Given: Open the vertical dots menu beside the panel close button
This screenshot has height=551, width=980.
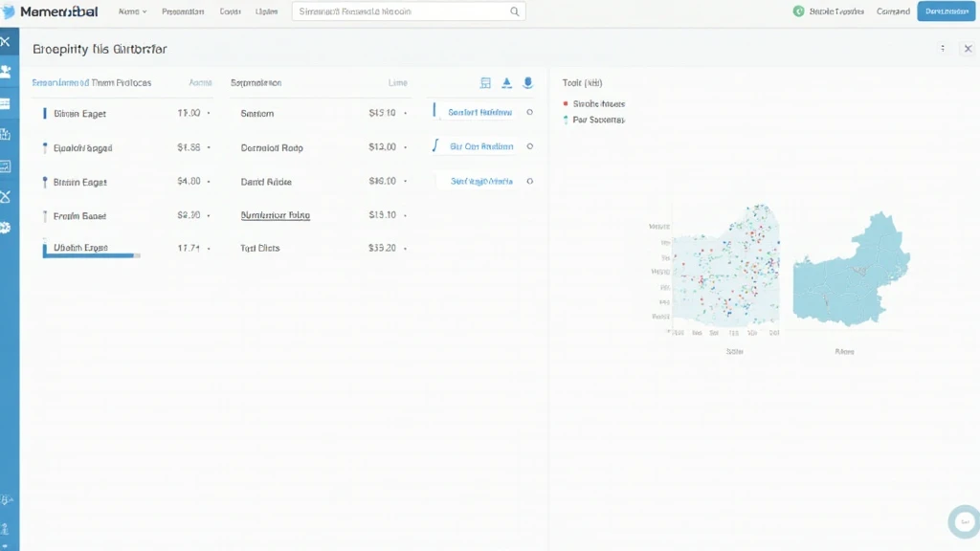Looking at the screenshot, I should [x=943, y=48].
